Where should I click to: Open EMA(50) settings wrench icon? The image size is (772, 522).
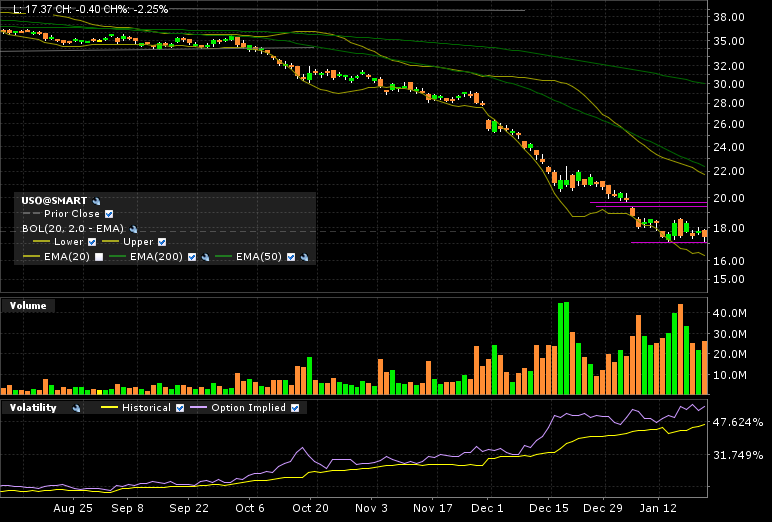(x=303, y=257)
